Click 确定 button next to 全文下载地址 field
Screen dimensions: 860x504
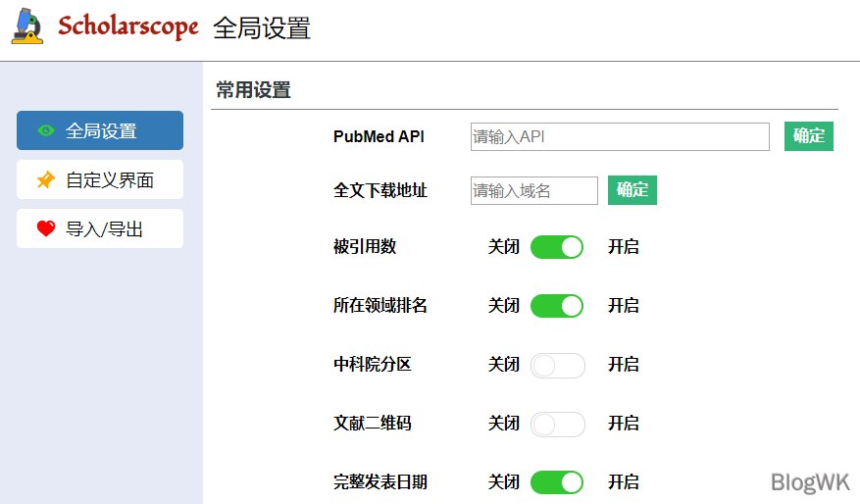click(632, 190)
